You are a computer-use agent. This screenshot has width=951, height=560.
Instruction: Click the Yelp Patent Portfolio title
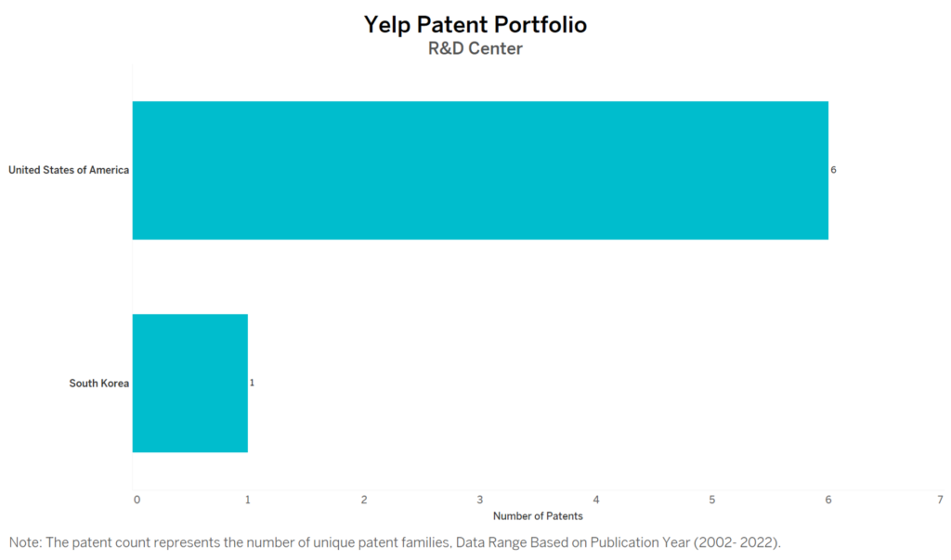pyautogui.click(x=475, y=25)
